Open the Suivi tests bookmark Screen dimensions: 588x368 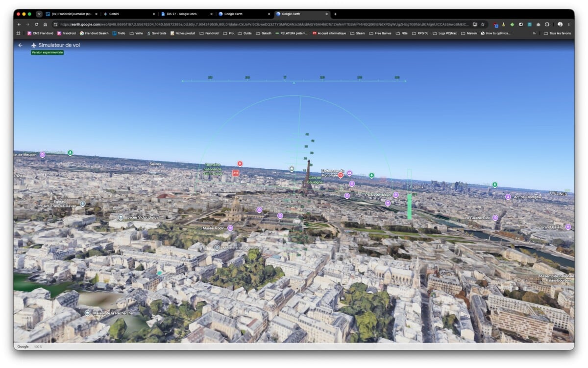coord(157,33)
